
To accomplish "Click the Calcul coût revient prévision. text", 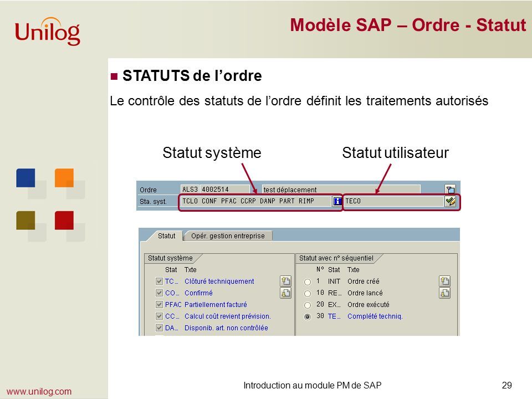I will coord(228,316).
